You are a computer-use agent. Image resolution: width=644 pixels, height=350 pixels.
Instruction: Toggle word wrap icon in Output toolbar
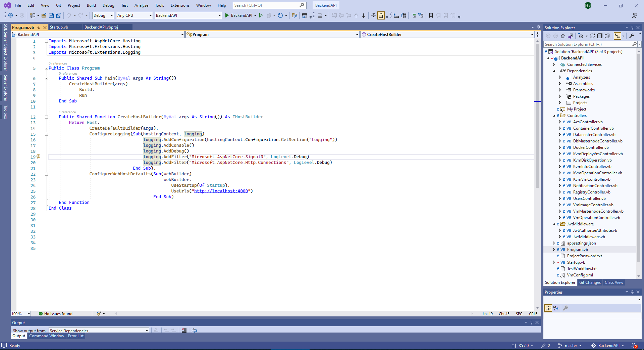194,330
